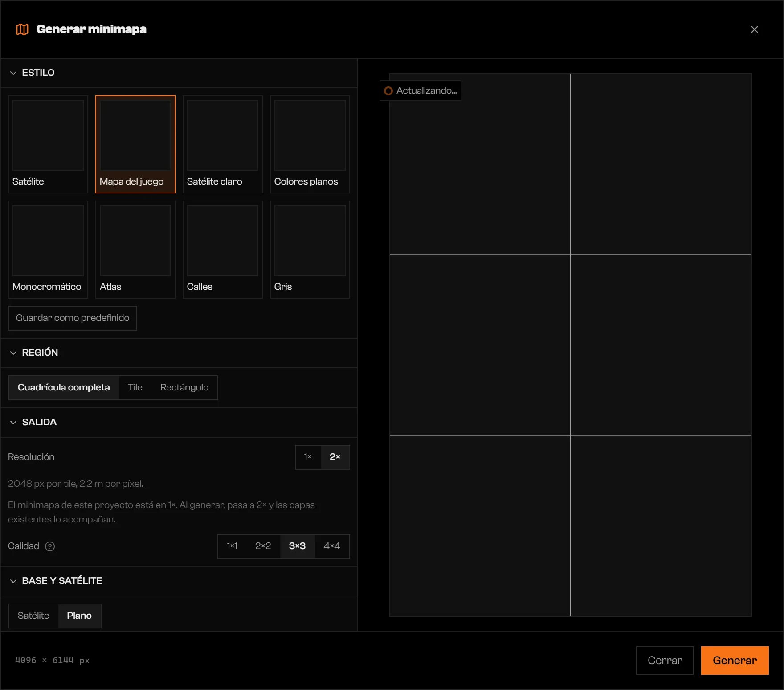Select the Gris style card
The image size is (784, 690).
coord(310,250)
